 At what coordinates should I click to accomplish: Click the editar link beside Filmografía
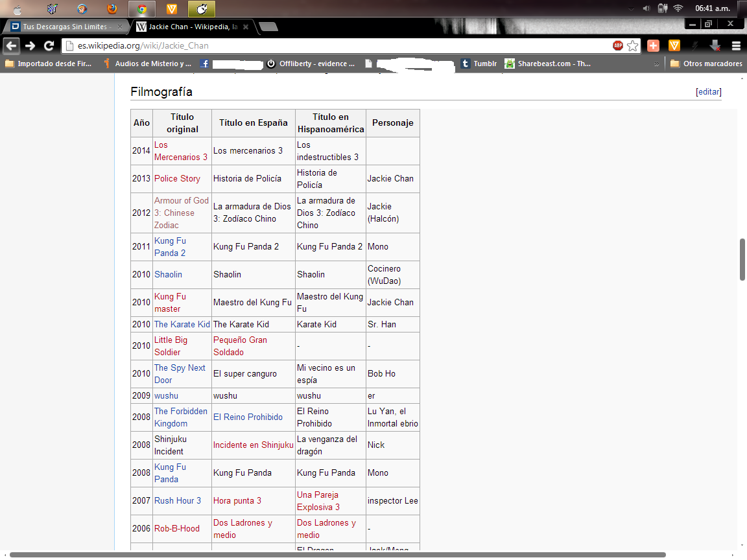click(x=708, y=92)
